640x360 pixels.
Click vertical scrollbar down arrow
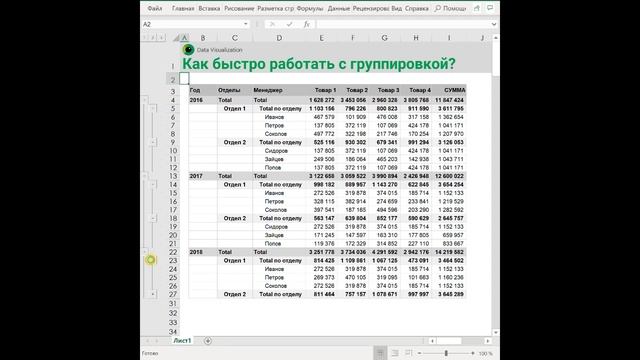[496, 333]
